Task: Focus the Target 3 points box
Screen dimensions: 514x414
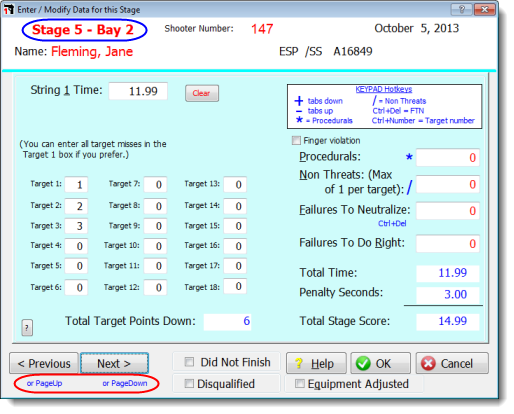Action: pos(76,226)
